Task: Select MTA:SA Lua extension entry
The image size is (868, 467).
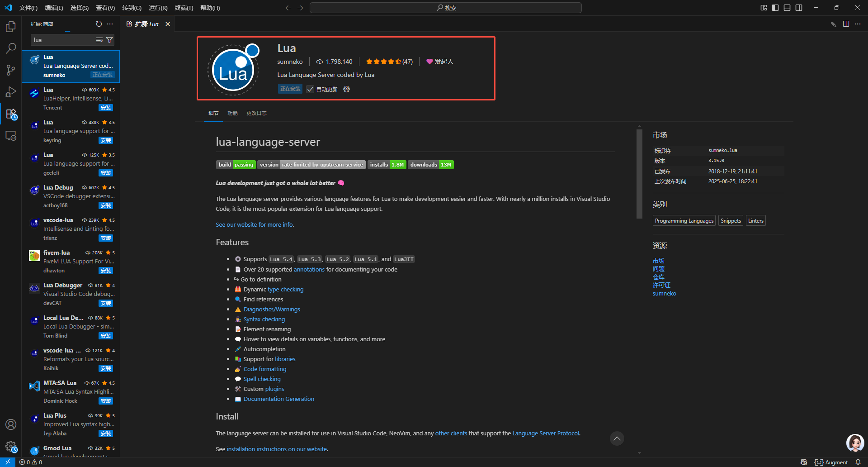Action: tap(71, 392)
